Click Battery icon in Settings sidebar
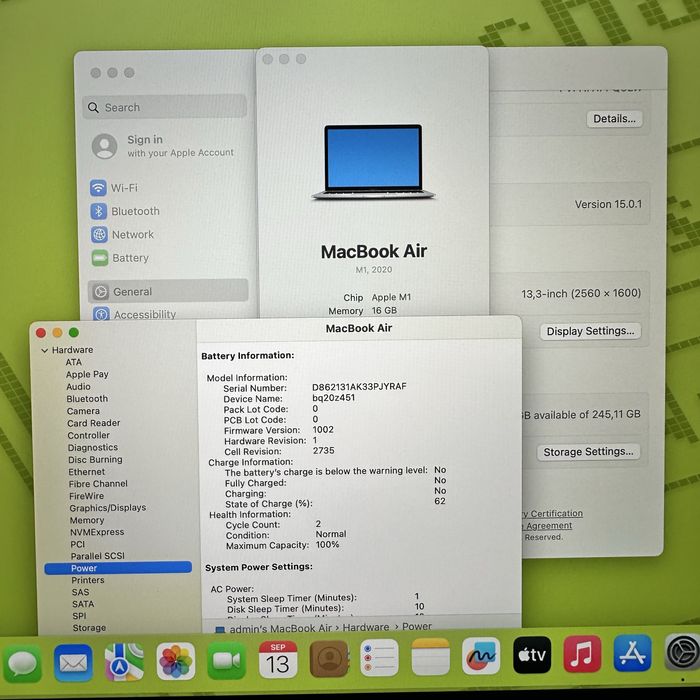This screenshot has height=700, width=700. (100, 258)
